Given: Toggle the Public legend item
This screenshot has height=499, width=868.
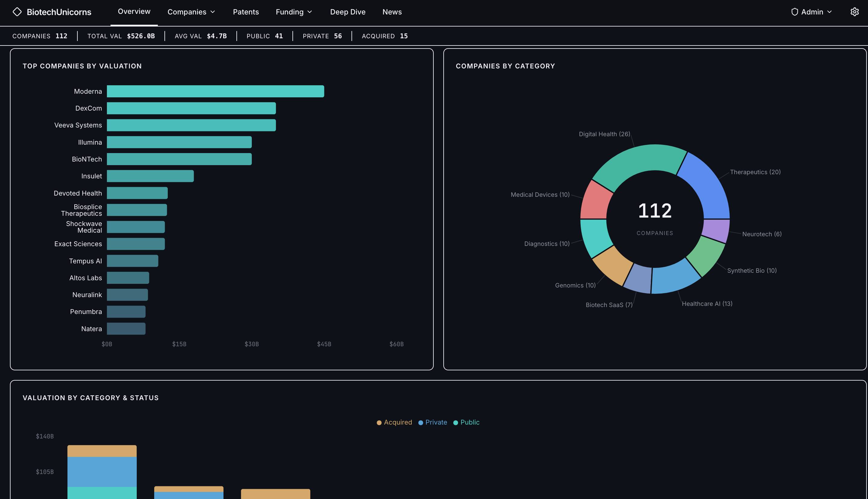Looking at the screenshot, I should [x=466, y=422].
